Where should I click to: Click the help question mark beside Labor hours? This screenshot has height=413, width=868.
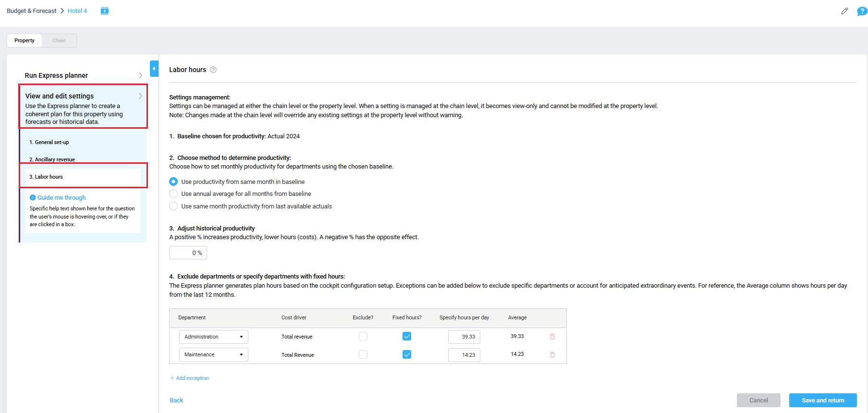[213, 70]
